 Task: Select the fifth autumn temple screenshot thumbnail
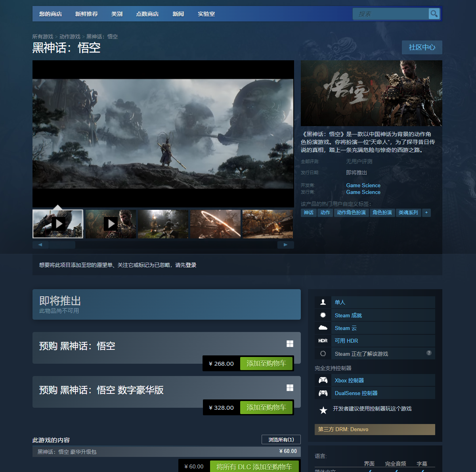pyautogui.click(x=268, y=224)
